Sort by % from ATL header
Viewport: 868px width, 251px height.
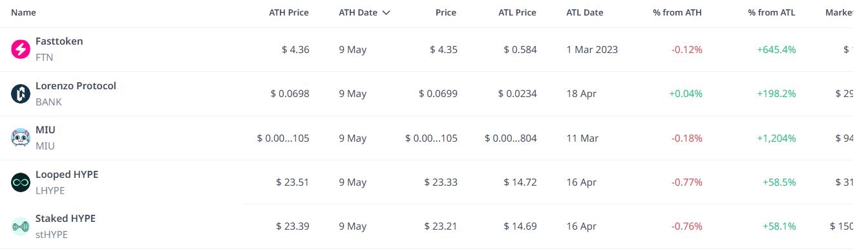click(x=772, y=12)
